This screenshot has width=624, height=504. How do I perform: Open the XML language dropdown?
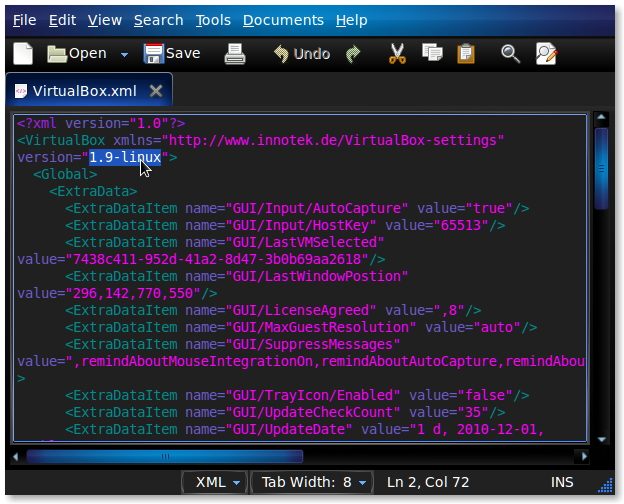[215, 482]
